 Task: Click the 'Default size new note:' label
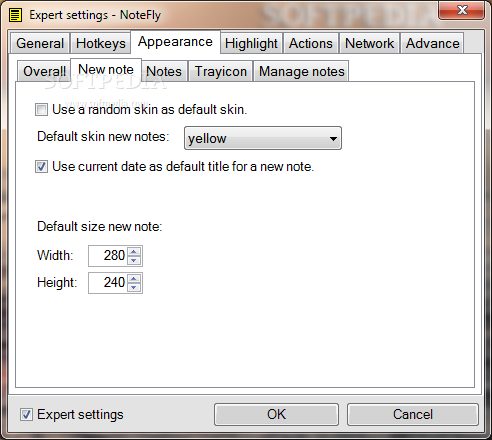tap(99, 227)
